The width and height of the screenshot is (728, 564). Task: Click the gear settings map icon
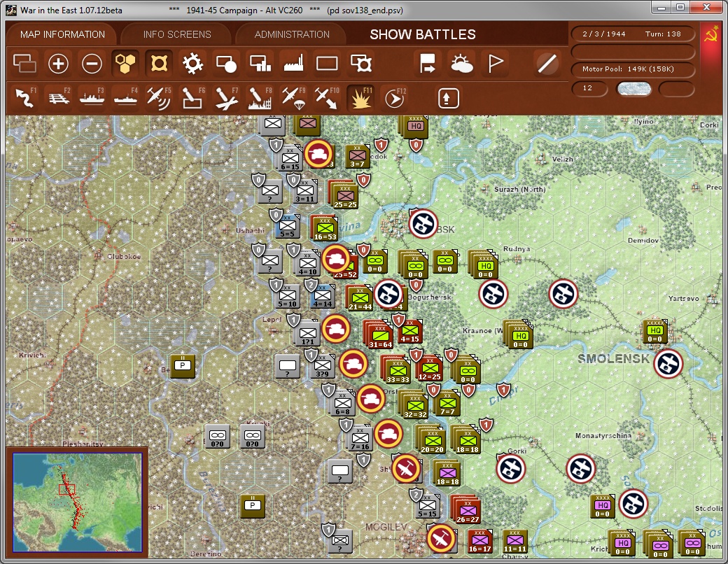point(192,64)
